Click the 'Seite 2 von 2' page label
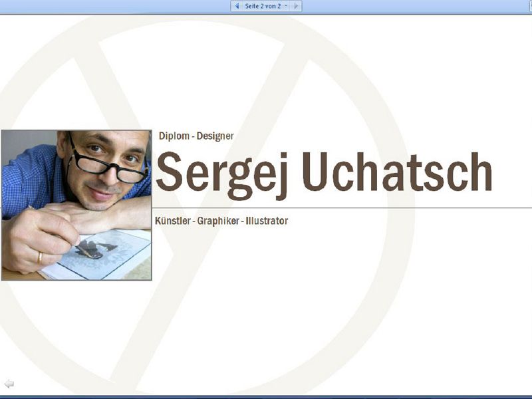Viewport: 532px width, 399px height. click(x=263, y=6)
